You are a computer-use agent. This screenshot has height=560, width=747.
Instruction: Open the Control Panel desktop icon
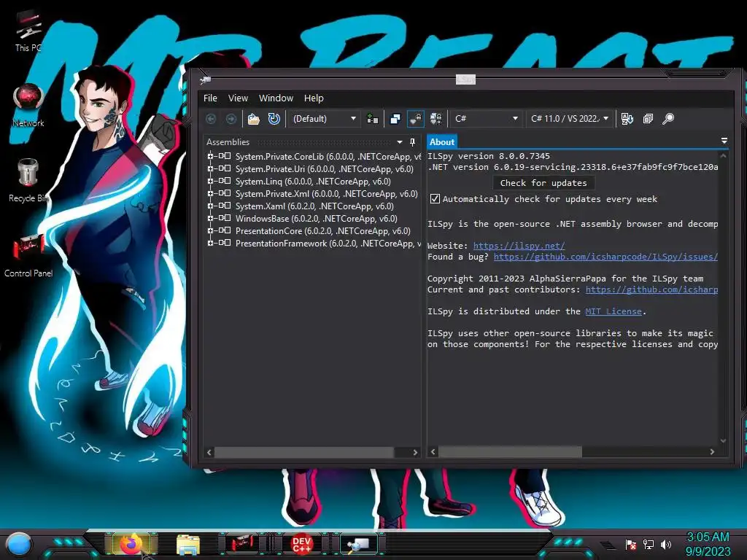28,256
